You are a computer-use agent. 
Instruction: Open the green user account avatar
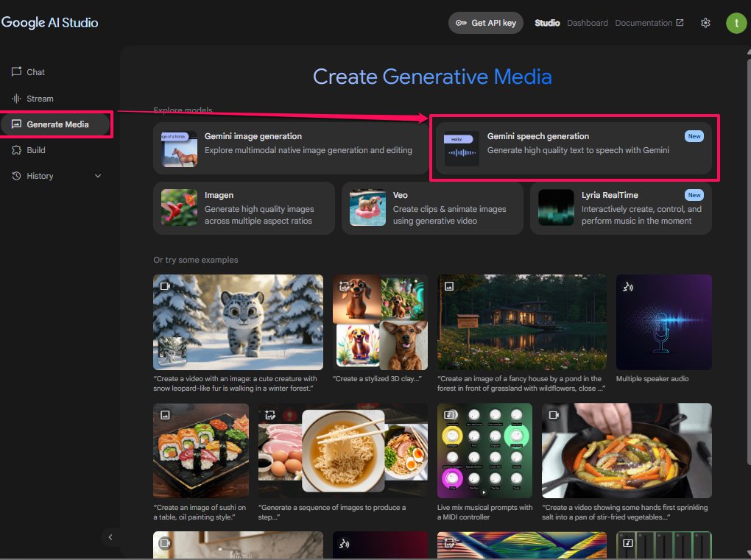(x=736, y=23)
